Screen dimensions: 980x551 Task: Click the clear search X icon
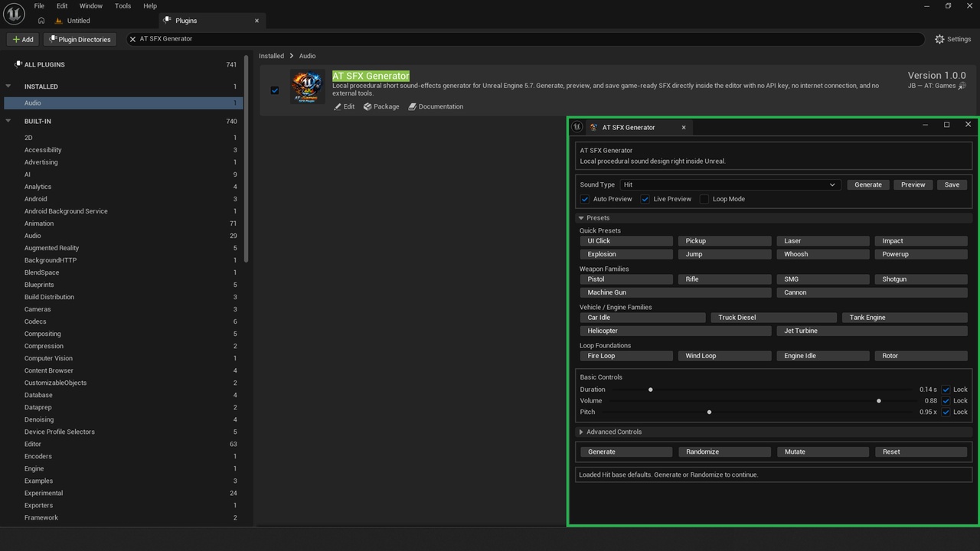pyautogui.click(x=132, y=39)
